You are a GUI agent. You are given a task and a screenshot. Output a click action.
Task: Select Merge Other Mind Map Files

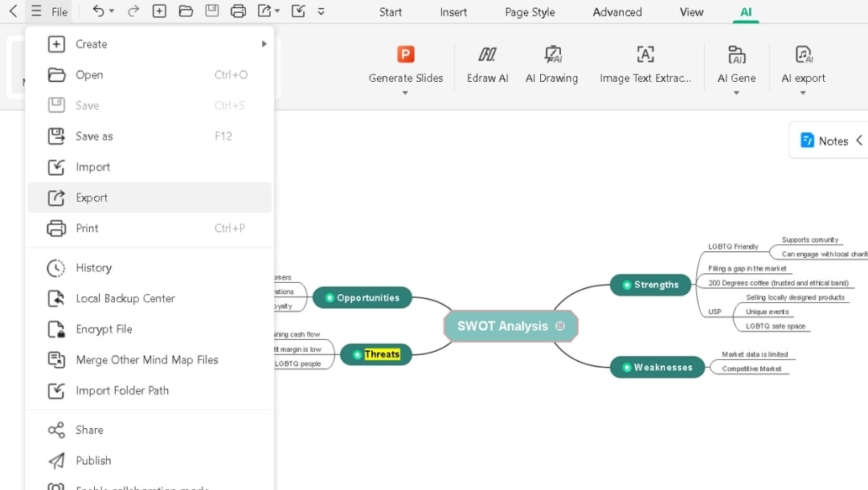tap(147, 360)
